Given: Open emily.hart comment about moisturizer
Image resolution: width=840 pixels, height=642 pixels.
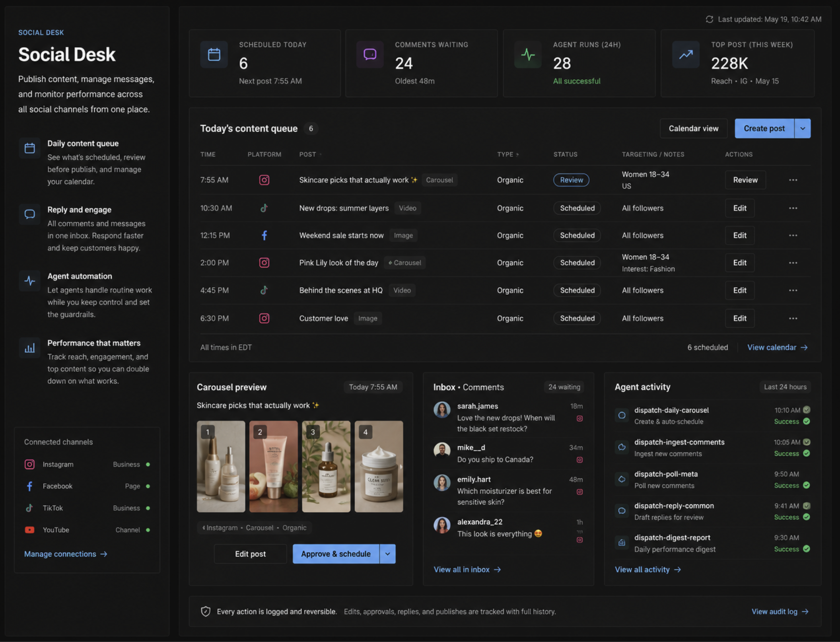Looking at the screenshot, I should tap(508, 491).
